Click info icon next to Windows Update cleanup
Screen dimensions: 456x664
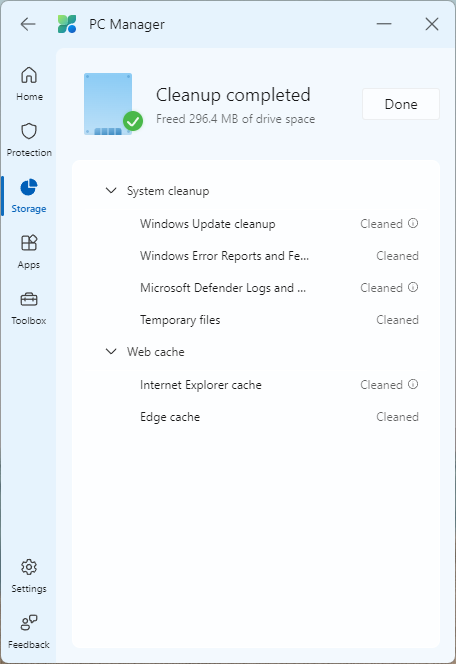pyautogui.click(x=413, y=223)
